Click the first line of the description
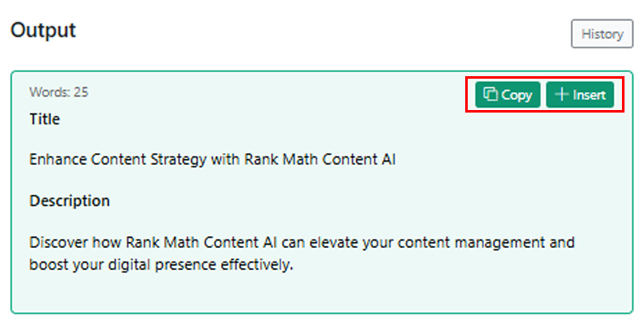 point(302,242)
